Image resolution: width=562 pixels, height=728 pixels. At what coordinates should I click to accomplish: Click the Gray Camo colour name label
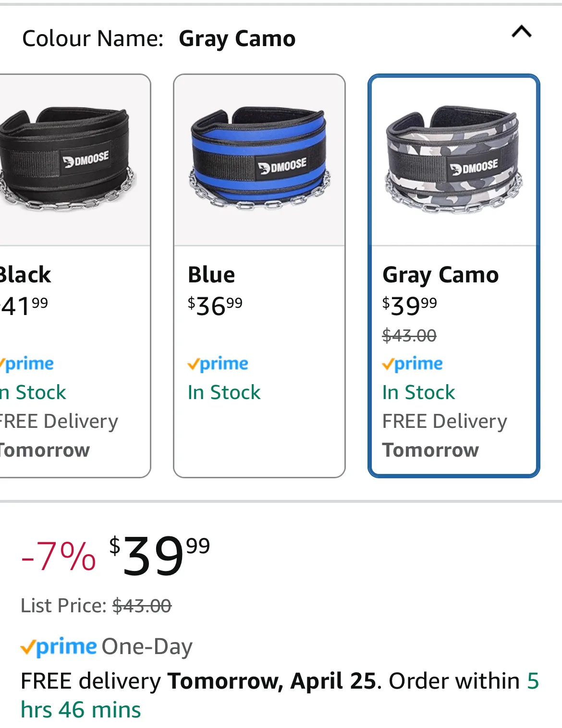[440, 276]
